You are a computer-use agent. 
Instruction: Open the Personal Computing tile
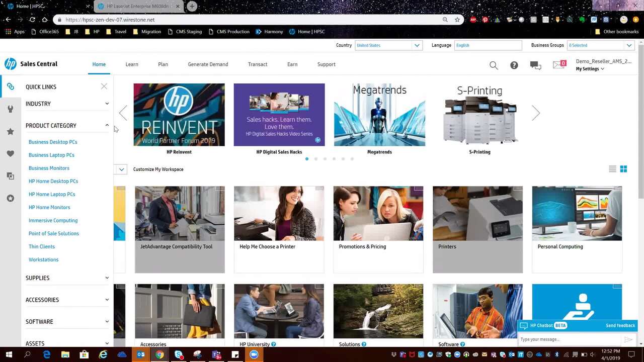pos(577,229)
